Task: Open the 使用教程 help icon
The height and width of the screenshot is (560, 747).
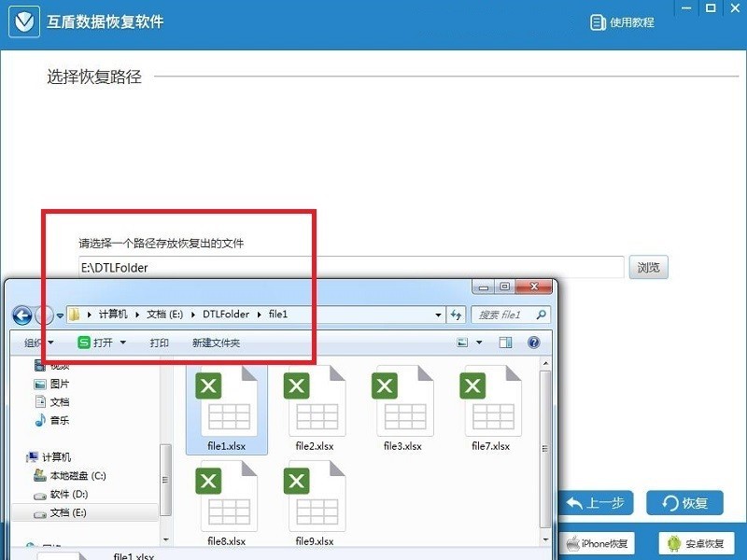Action: [x=597, y=21]
